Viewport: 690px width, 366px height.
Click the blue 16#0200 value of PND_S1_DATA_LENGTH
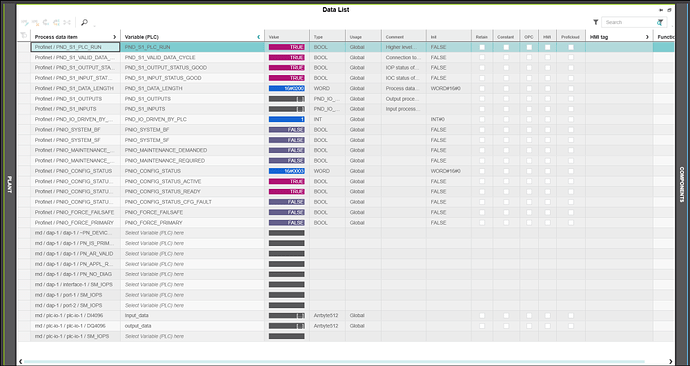point(286,88)
